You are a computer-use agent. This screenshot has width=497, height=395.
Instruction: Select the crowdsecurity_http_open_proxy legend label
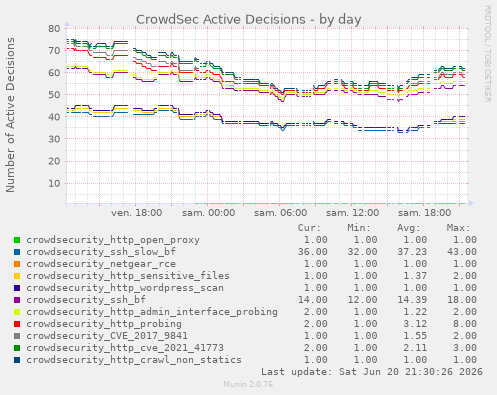pos(113,240)
